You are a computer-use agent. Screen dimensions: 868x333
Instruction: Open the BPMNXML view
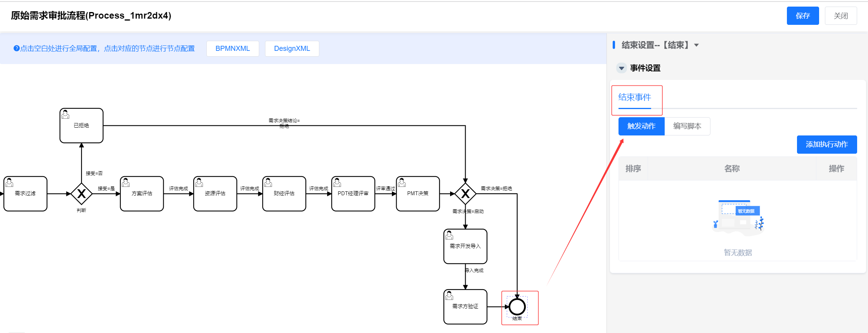pos(232,49)
